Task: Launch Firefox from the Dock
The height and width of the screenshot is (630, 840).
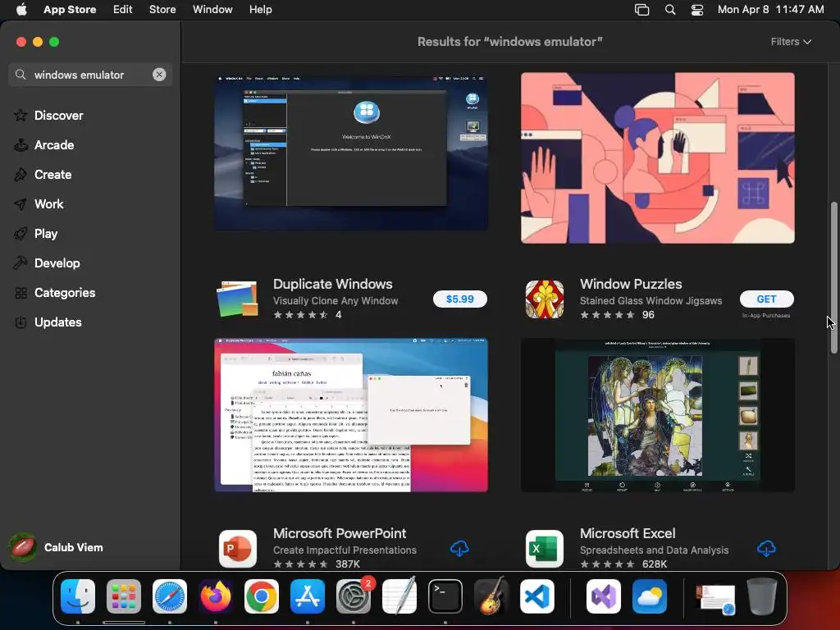Action: 216,596
